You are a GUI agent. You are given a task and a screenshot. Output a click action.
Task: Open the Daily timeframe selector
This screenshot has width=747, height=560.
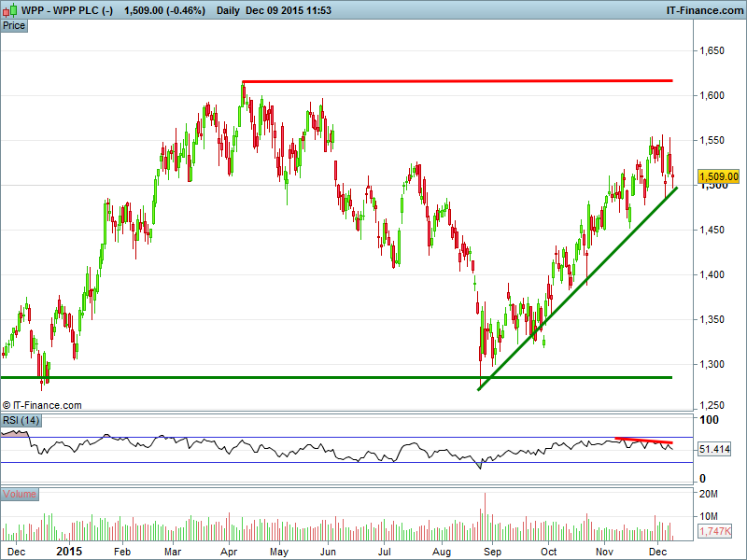[x=227, y=9]
